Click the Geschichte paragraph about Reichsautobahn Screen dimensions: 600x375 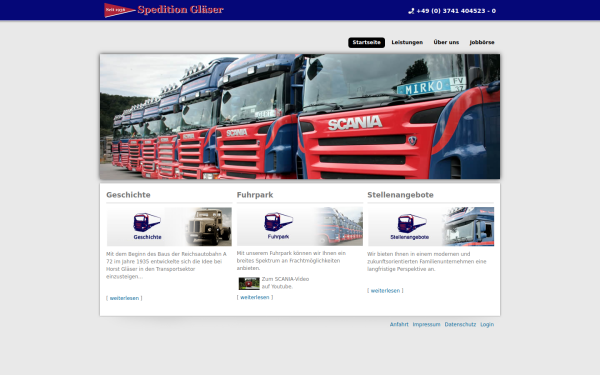click(166, 265)
